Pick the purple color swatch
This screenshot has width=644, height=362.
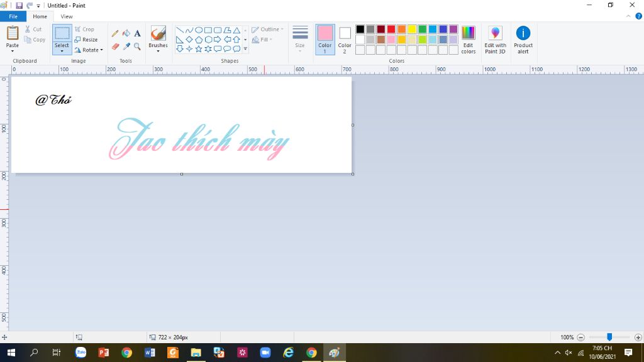click(x=453, y=29)
